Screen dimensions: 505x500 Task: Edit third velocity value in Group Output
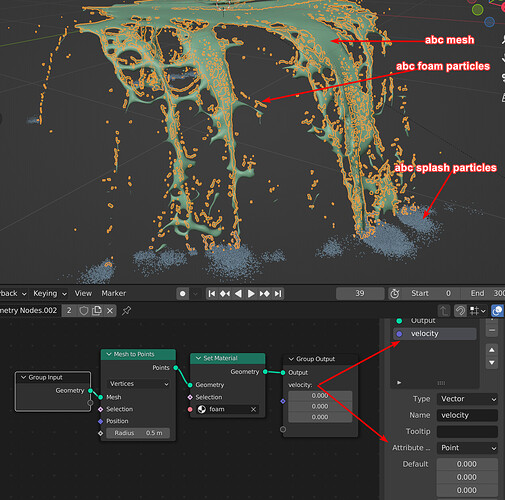coord(320,417)
